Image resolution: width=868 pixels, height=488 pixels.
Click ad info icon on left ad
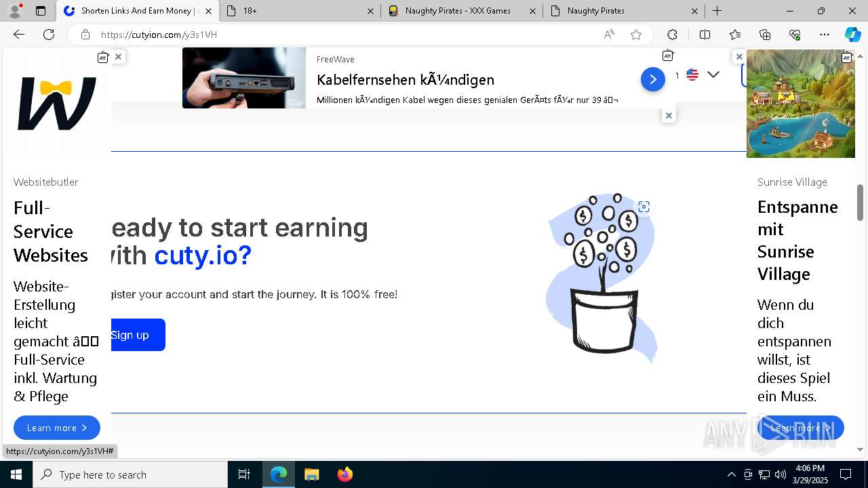[x=103, y=57]
